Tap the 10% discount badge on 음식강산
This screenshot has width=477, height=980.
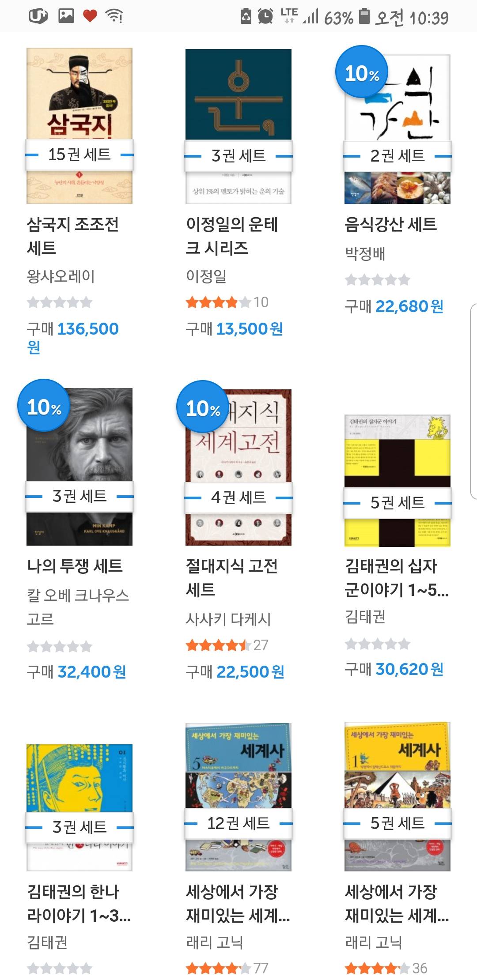click(x=362, y=72)
